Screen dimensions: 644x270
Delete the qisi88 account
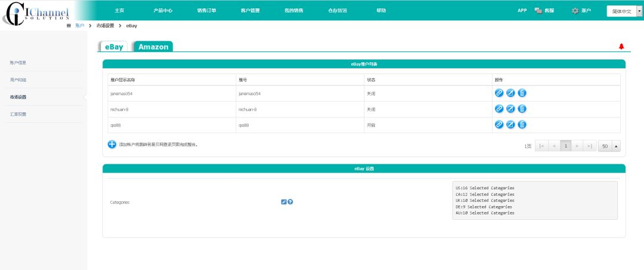point(522,125)
